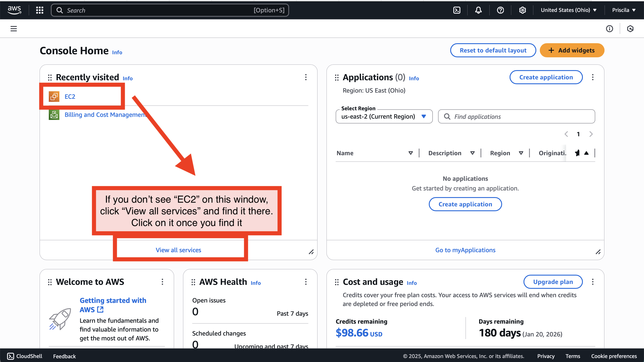The image size is (644, 362).
Task: Toggle Description column sort arrow
Action: tap(472, 153)
